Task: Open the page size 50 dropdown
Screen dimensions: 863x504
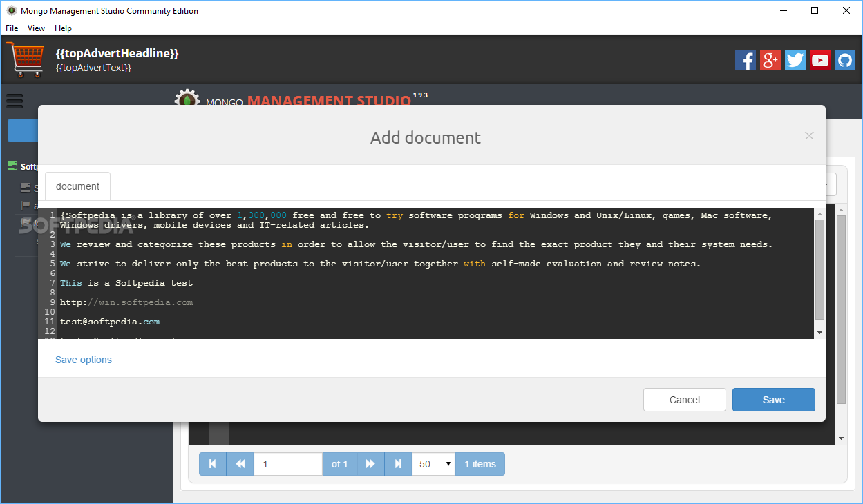Action: tap(433, 464)
